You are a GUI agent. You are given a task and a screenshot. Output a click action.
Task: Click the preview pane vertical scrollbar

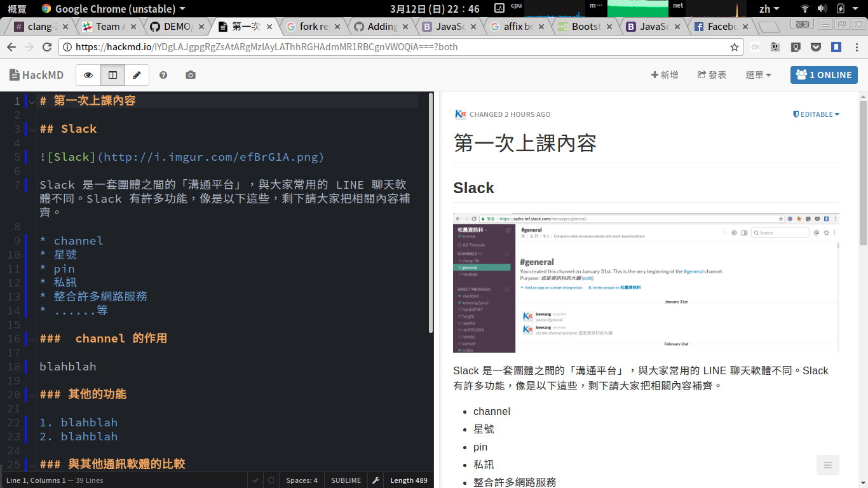click(863, 172)
